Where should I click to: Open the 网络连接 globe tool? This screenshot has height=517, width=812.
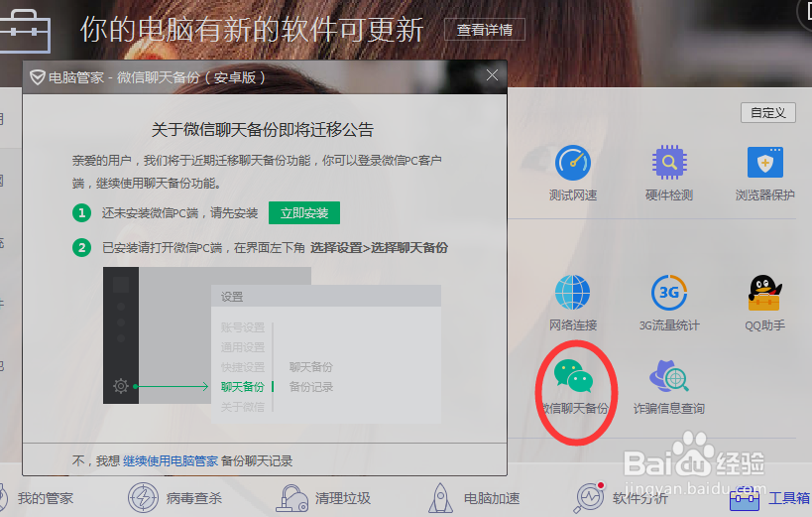[573, 304]
